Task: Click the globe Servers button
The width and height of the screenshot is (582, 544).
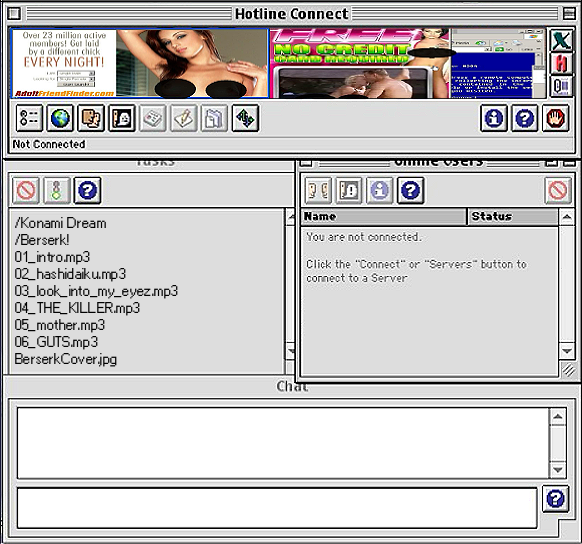Action: [x=60, y=118]
